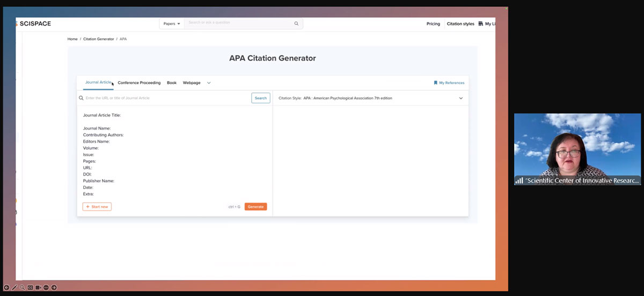Click the URL field label

point(87,168)
